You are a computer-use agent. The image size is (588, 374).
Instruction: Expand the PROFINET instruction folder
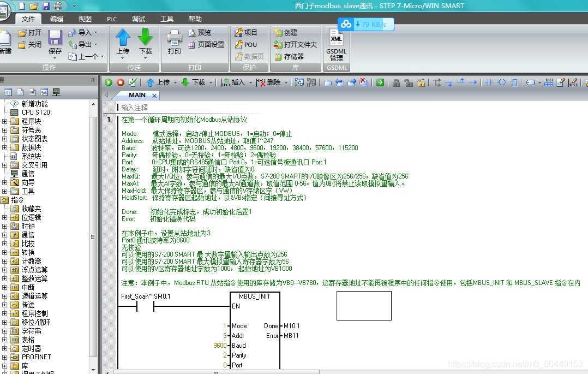coord(4,357)
